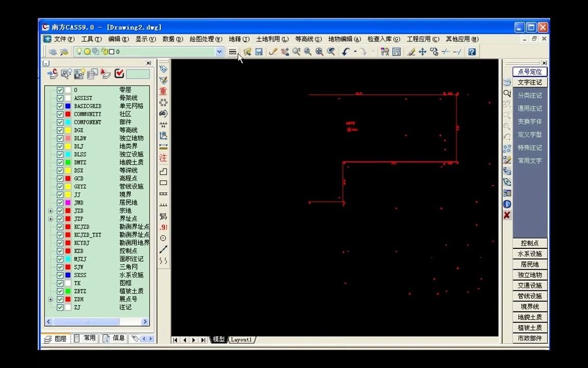Image resolution: width=588 pixels, height=368 pixels.
Task: Expand the JZD 宗地 tree node
Action: tap(51, 211)
